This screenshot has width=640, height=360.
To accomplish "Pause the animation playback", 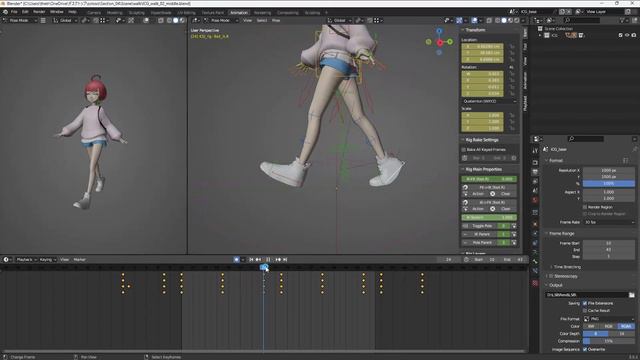I will pos(268,260).
